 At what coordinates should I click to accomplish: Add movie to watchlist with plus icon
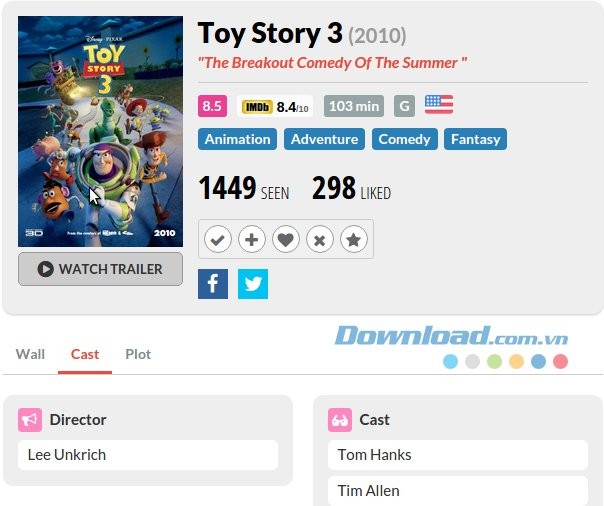[252, 240]
